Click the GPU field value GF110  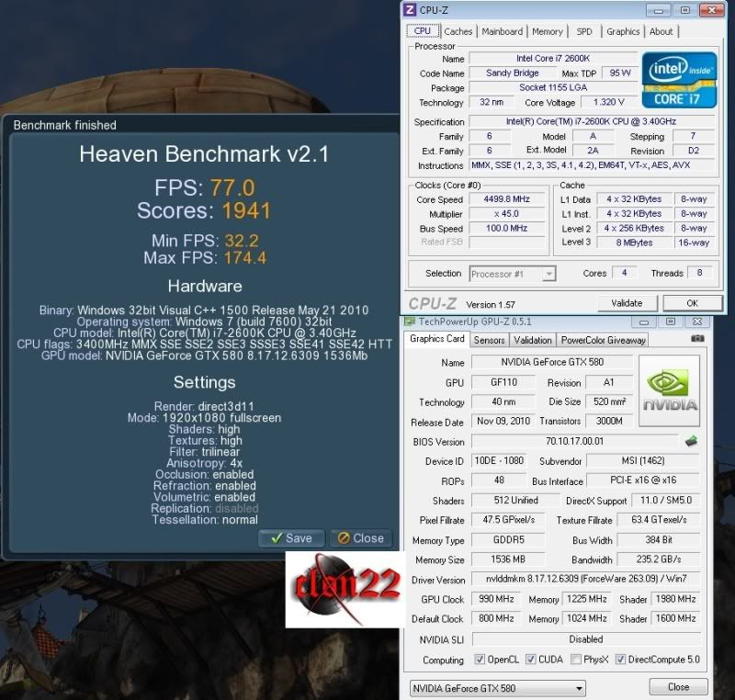[x=503, y=382]
